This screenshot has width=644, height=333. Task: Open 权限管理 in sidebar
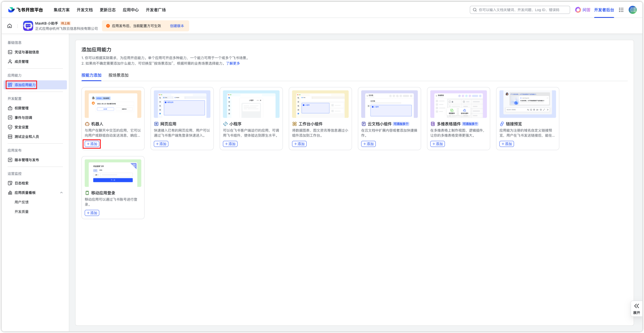pos(22,108)
